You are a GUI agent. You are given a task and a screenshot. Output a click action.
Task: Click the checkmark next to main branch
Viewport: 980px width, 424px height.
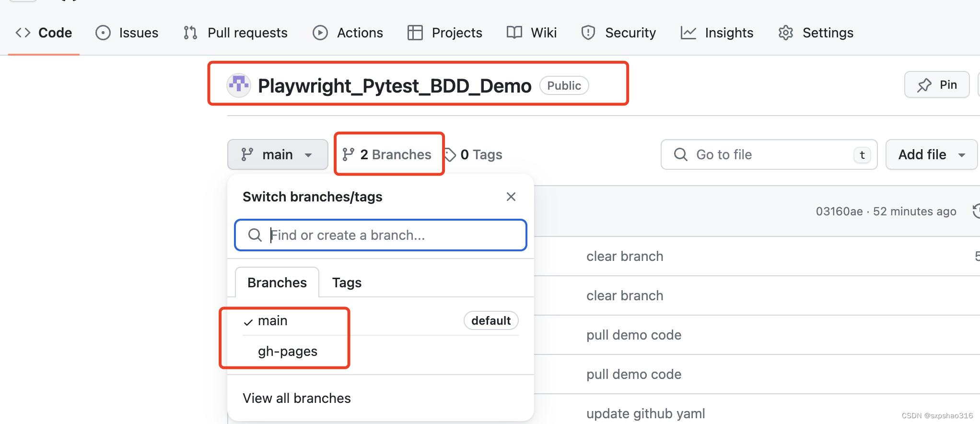[248, 322]
